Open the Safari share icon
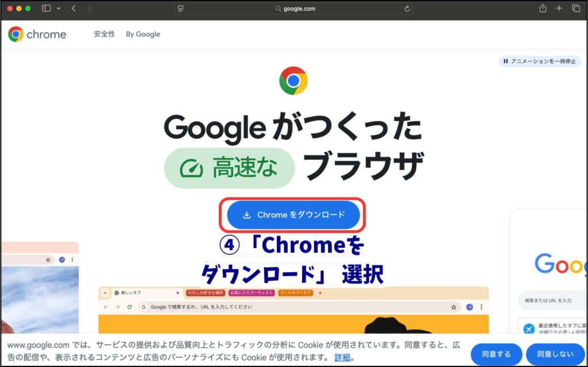 [x=543, y=8]
